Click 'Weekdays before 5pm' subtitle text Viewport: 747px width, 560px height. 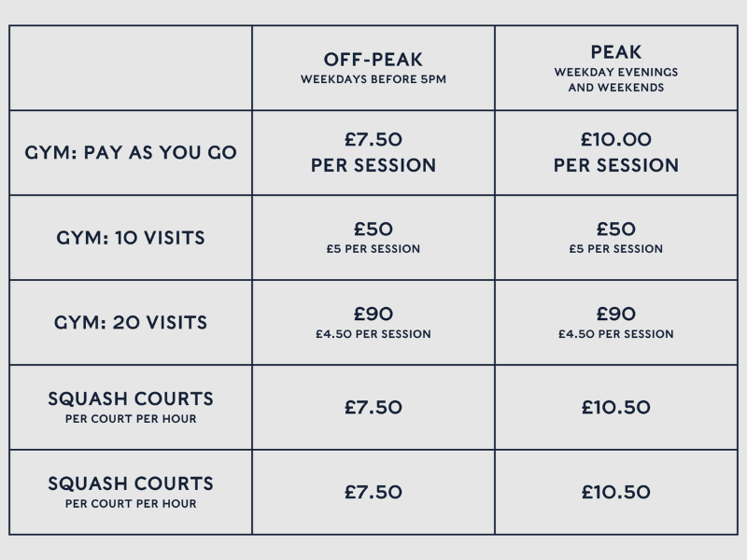[373, 79]
